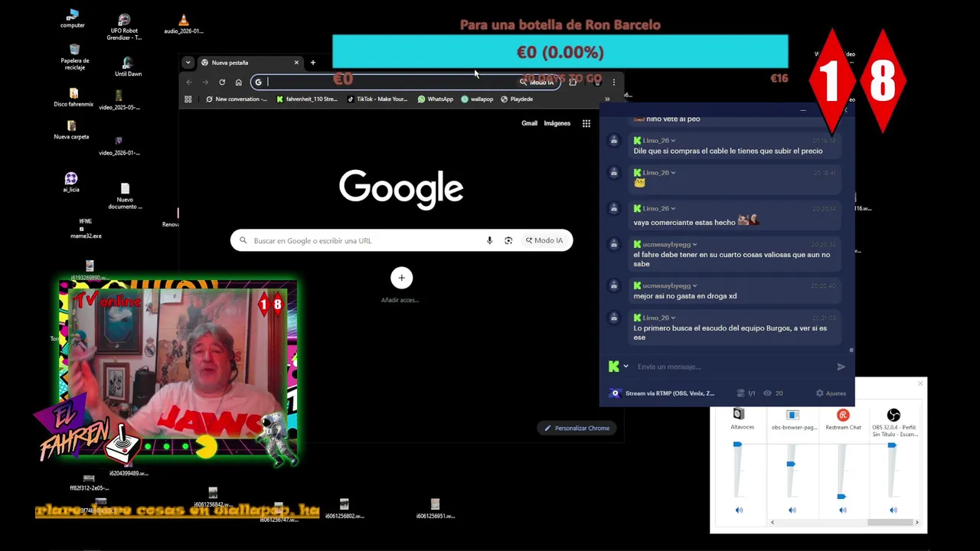Open Limo_26 user menu on cable message
980x551 pixels.
(673, 141)
